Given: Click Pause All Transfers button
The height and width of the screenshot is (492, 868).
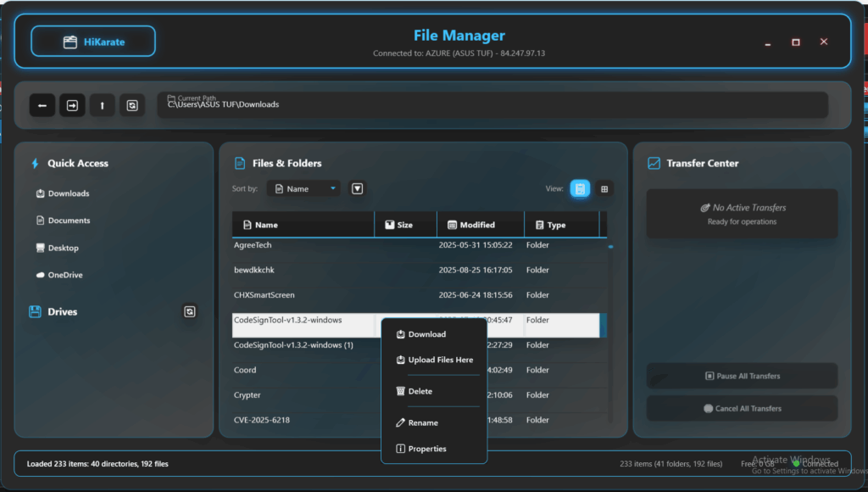Looking at the screenshot, I should tap(742, 376).
